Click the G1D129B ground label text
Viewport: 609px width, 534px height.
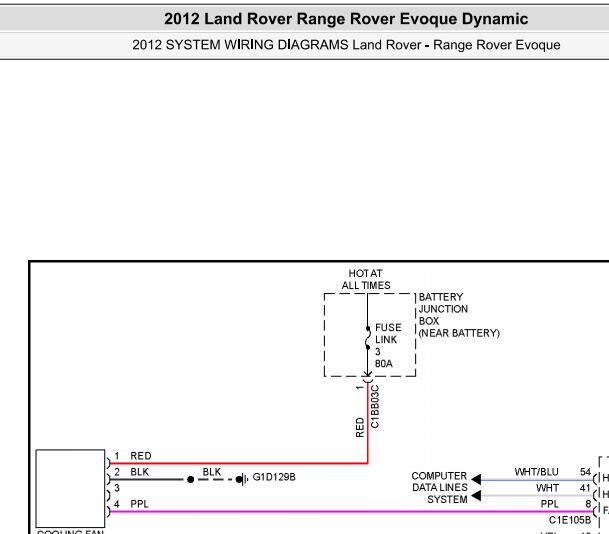coord(274,478)
